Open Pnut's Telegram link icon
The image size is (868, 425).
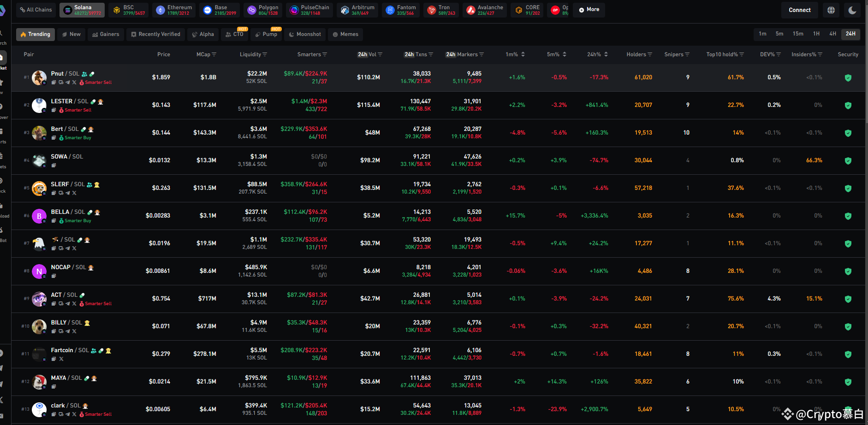coord(67,82)
